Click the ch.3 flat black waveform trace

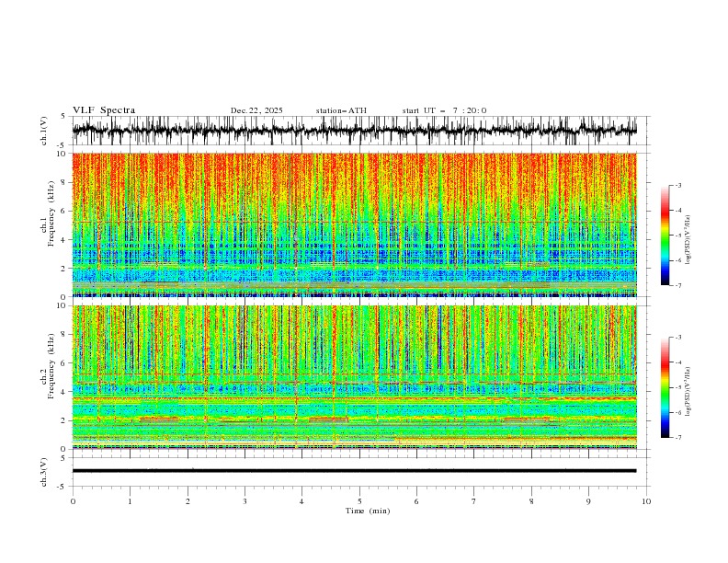[x=354, y=471]
